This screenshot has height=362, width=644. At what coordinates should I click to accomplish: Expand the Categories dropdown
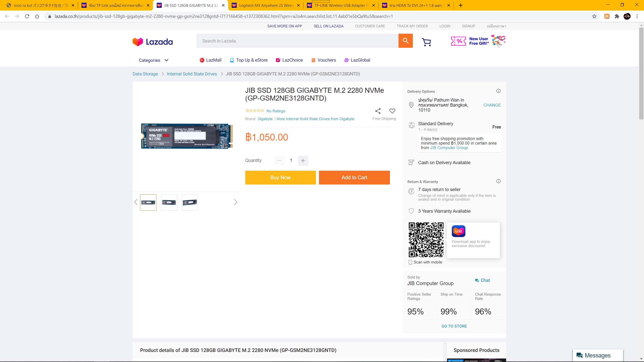pyautogui.click(x=153, y=60)
